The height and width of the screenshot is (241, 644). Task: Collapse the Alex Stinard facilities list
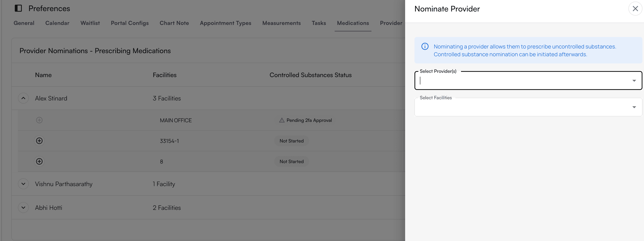coord(23,98)
